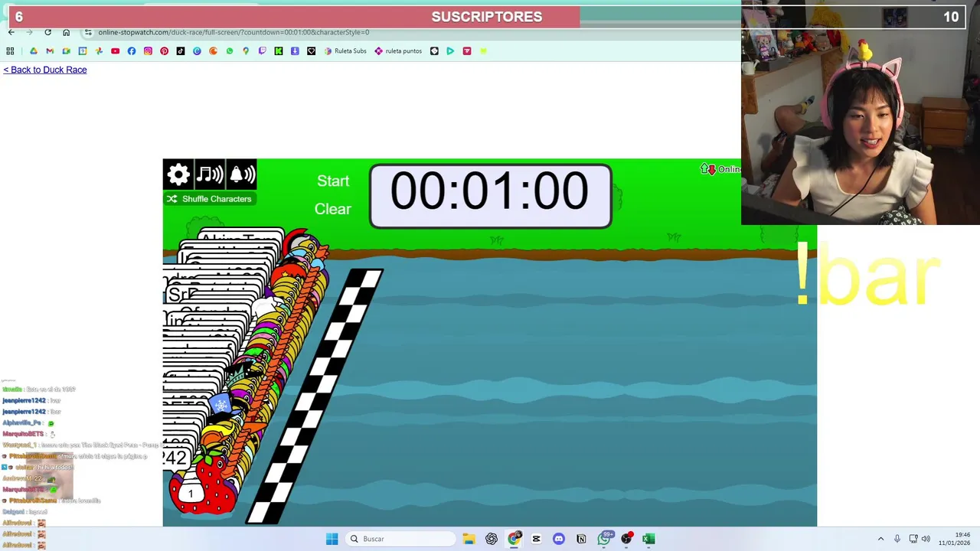Image resolution: width=980 pixels, height=551 pixels.
Task: Open Notion from the taskbar
Action: (x=581, y=539)
